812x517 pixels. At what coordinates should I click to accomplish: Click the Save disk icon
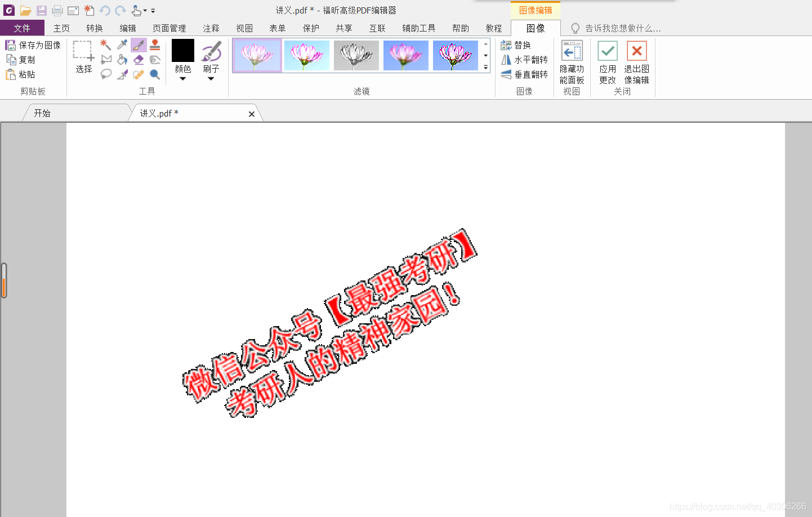pyautogui.click(x=42, y=10)
